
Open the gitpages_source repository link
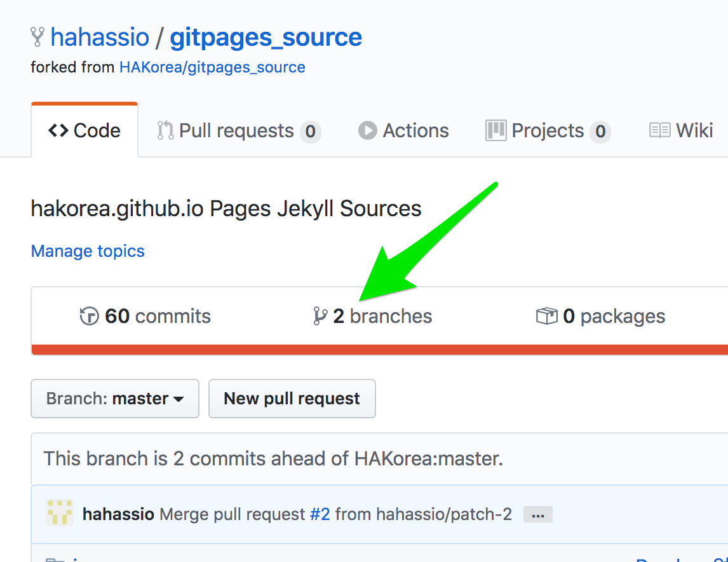click(266, 37)
